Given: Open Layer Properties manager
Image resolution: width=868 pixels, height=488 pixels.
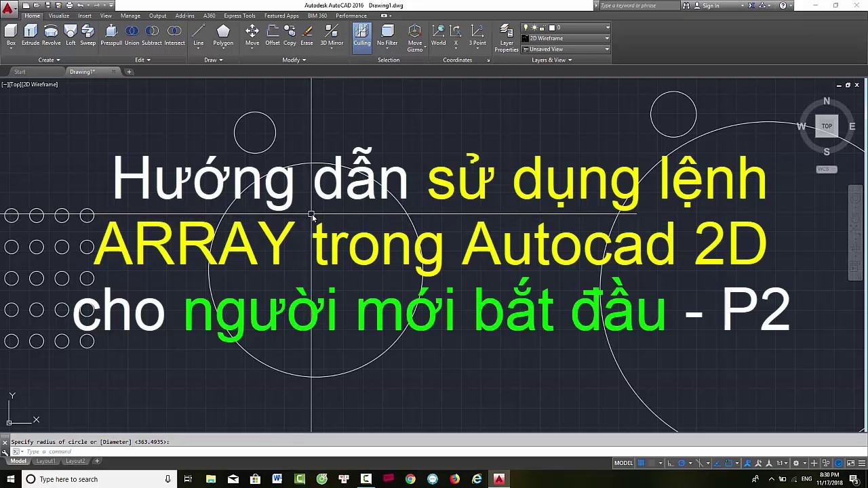Looking at the screenshot, I should point(507,38).
